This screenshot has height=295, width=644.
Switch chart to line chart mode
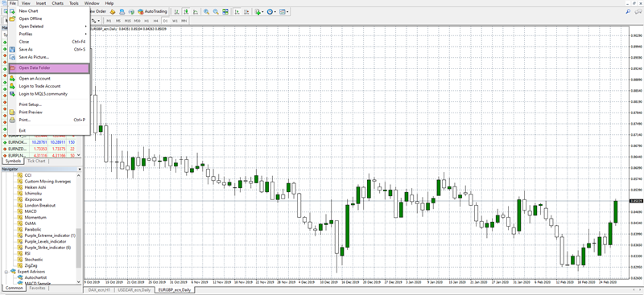point(196,12)
